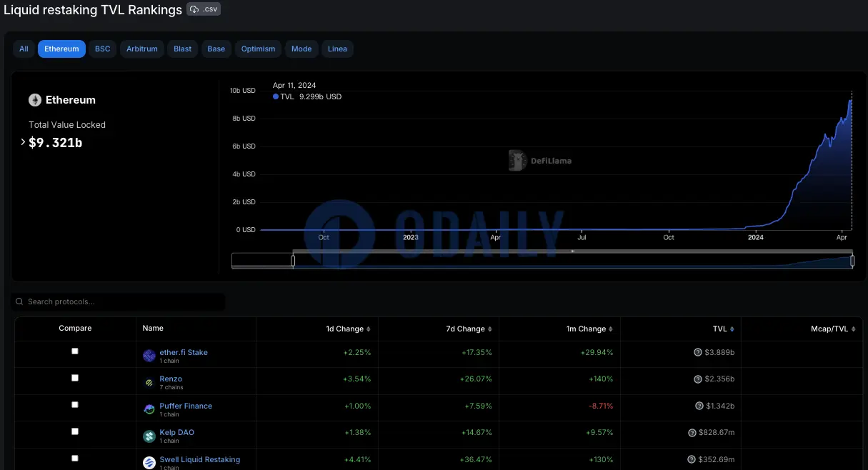
Task: Download the rankings .csv file
Action: coord(204,9)
